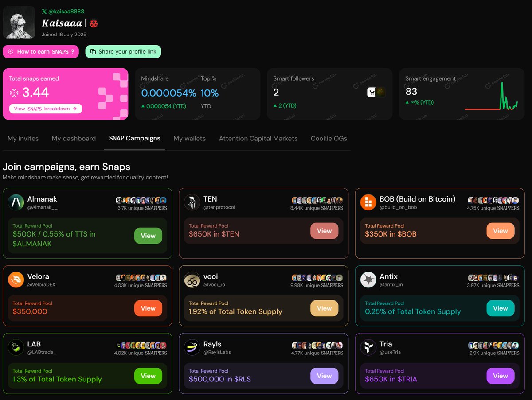Click the TEN snappers avatar row
This screenshot has width=532, height=400.
(317, 200)
